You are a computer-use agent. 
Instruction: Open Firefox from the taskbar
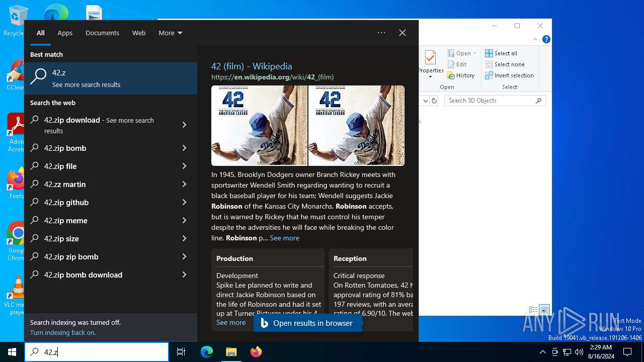pyautogui.click(x=256, y=352)
